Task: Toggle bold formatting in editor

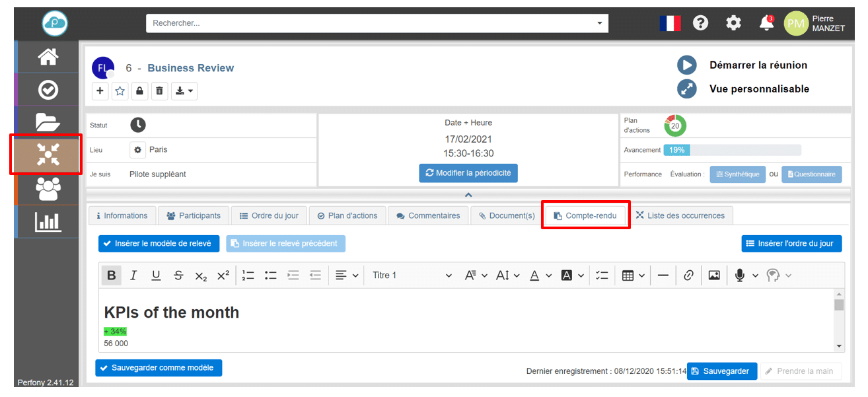Action: [112, 275]
